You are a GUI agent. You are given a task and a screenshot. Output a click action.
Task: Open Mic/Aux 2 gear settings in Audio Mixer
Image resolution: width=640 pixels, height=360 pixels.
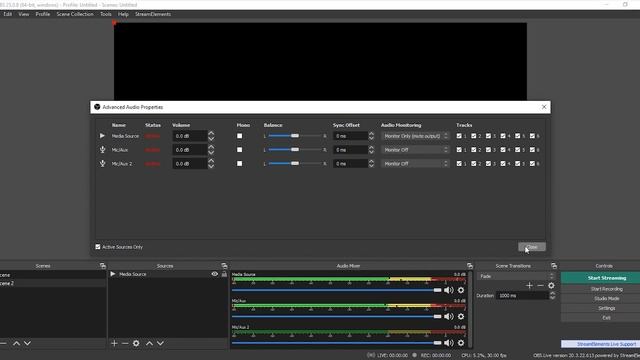(x=461, y=343)
